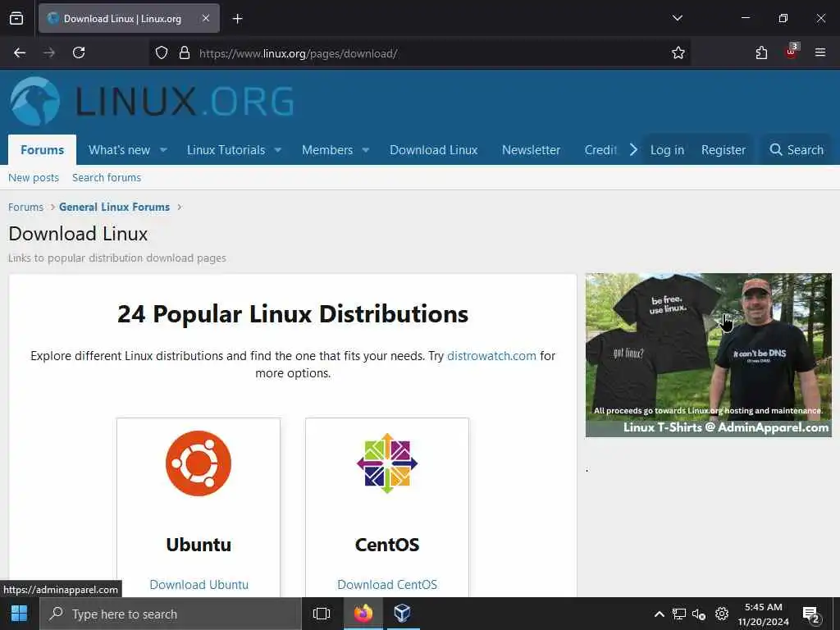Open the Newsletter nav item
Screen dimensions: 840x630
(x=531, y=150)
